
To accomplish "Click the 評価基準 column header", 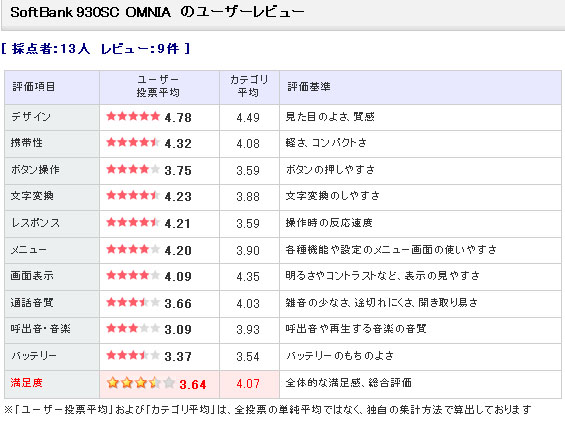I will point(309,87).
